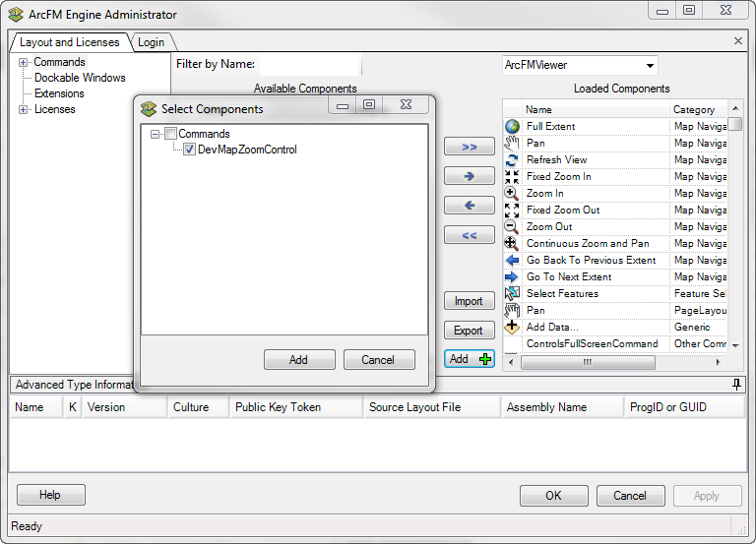Viewport: 756px width, 544px height.
Task: Select the Add Data icon
Action: [x=512, y=327]
